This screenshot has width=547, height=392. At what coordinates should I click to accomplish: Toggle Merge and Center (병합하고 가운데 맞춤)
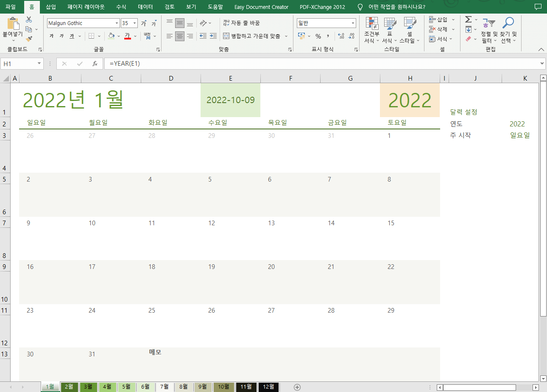(x=251, y=36)
